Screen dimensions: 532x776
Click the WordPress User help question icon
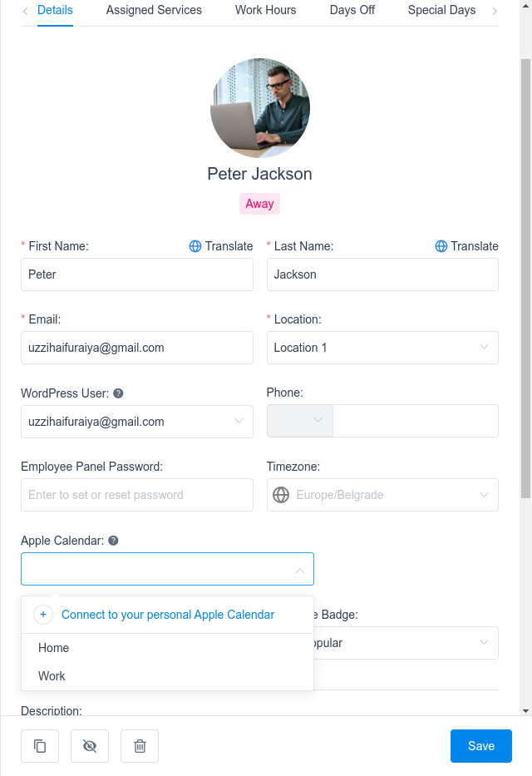118,393
